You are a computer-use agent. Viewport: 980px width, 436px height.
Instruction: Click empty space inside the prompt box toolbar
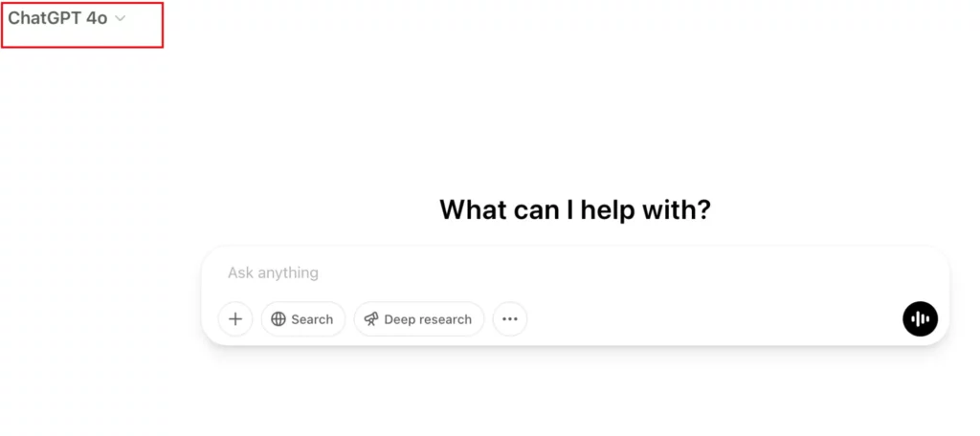[708, 319]
